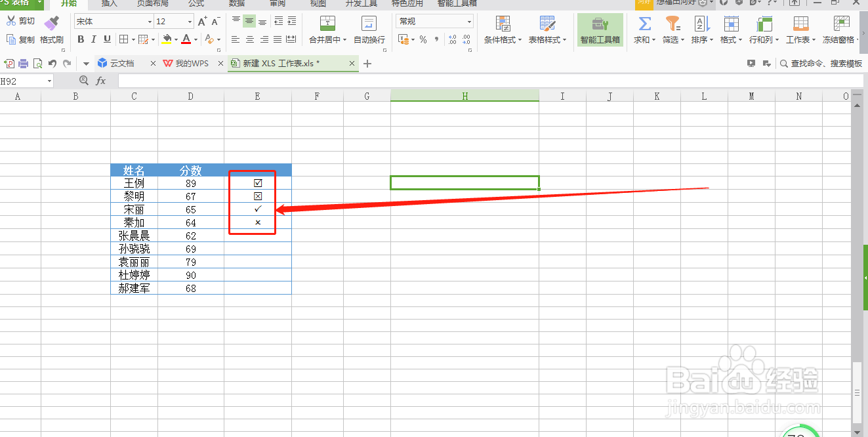Click the Table Style (表格样式) icon
Viewport: 868px width, 437px height.
[547, 24]
